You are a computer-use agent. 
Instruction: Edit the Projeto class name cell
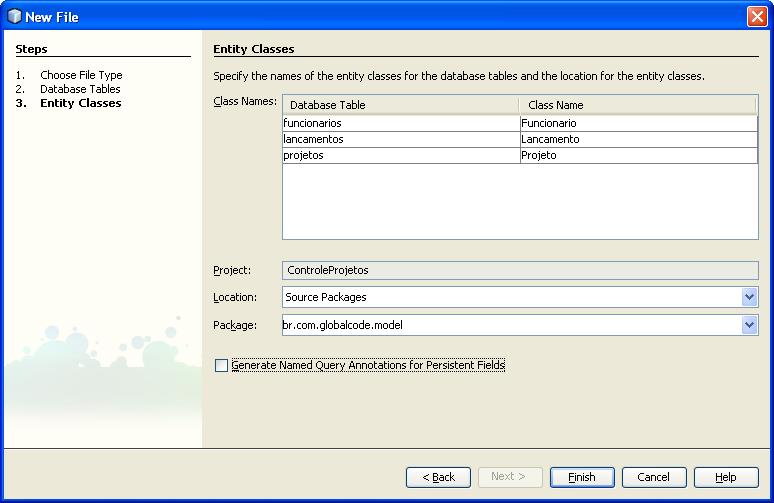[637, 155]
